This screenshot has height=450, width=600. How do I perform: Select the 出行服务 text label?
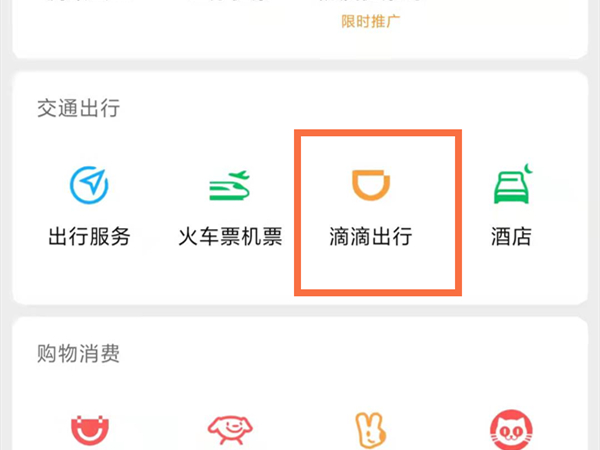[x=89, y=236]
